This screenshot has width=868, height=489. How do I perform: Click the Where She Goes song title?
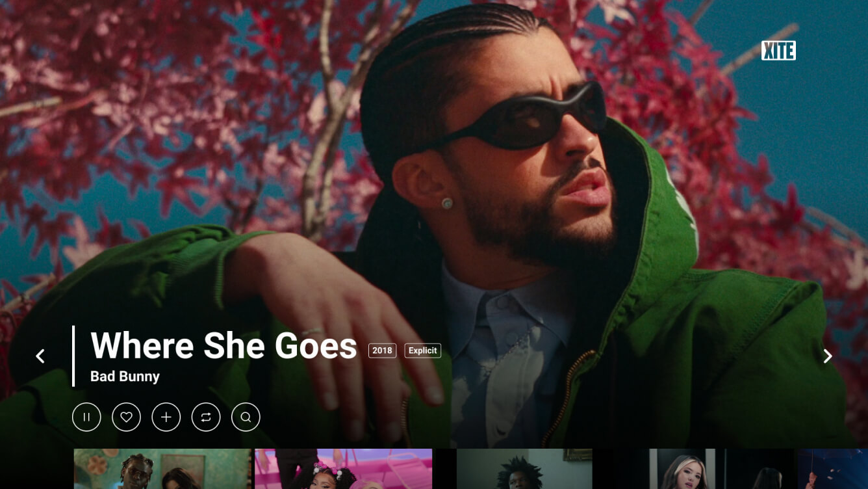223,345
